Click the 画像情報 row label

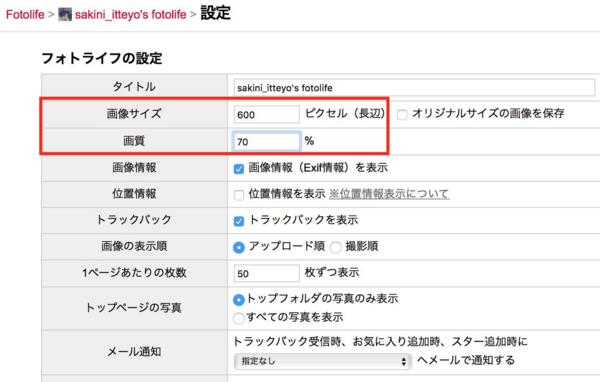tap(134, 168)
